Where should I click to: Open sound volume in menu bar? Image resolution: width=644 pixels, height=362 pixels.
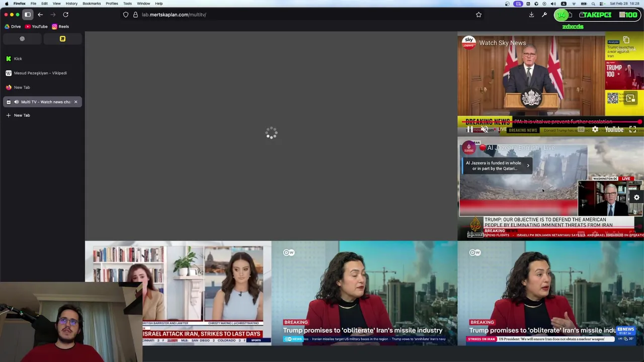[553, 4]
